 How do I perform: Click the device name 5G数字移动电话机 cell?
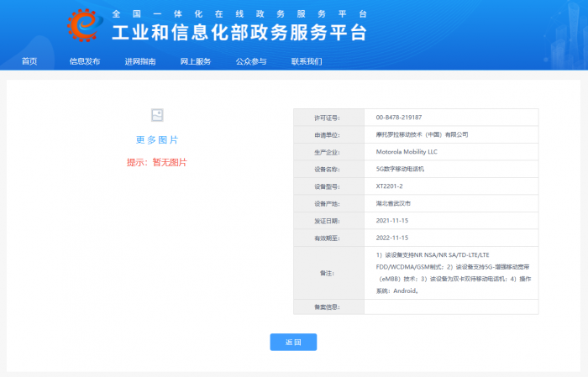(x=401, y=169)
